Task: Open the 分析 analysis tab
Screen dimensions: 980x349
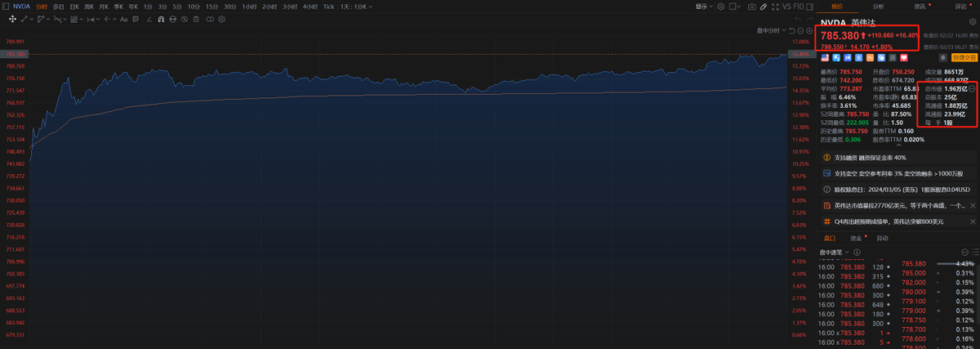Action: click(878, 7)
